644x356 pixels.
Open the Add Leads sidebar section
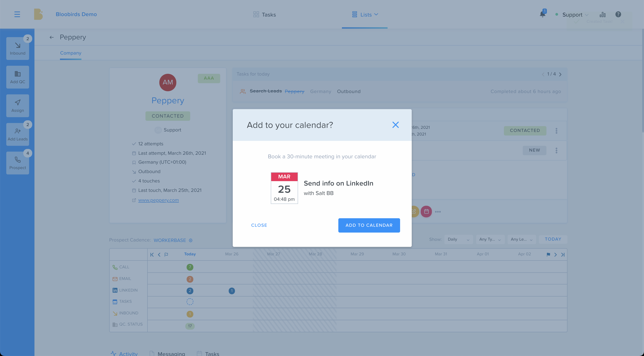click(17, 134)
